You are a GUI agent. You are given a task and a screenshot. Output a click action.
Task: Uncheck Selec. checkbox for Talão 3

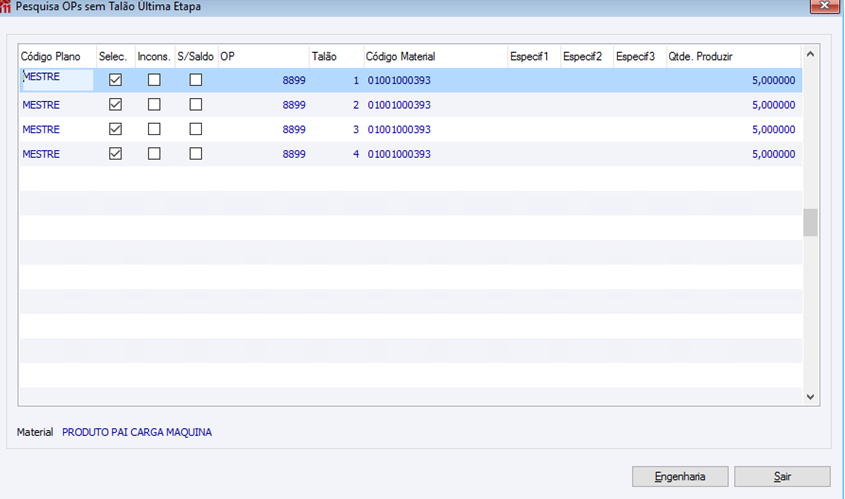(x=115, y=129)
